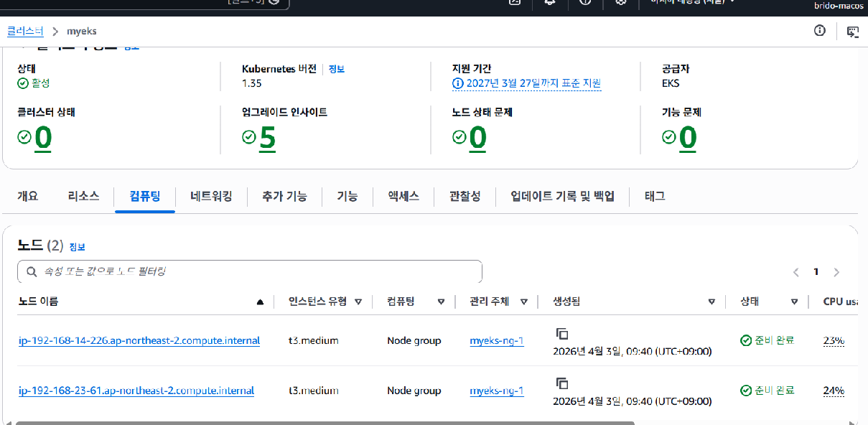Image resolution: width=868 pixels, height=425 pixels.
Task: Focus the node filter search field
Action: (x=250, y=272)
